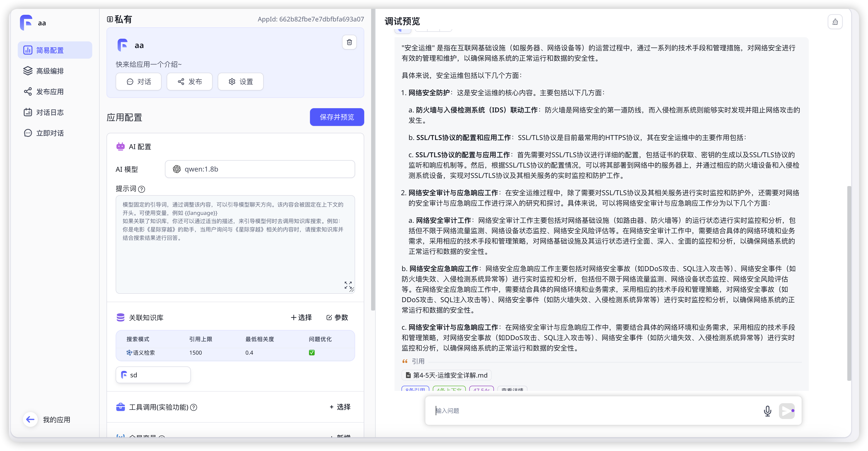Screen dimensions: 868x451
Task: Open 高级编排 in the sidebar
Action: [x=50, y=71]
